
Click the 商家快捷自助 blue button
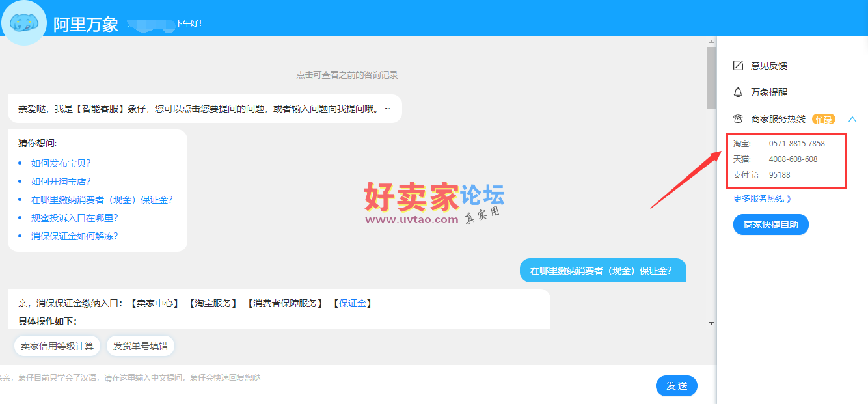(x=770, y=224)
